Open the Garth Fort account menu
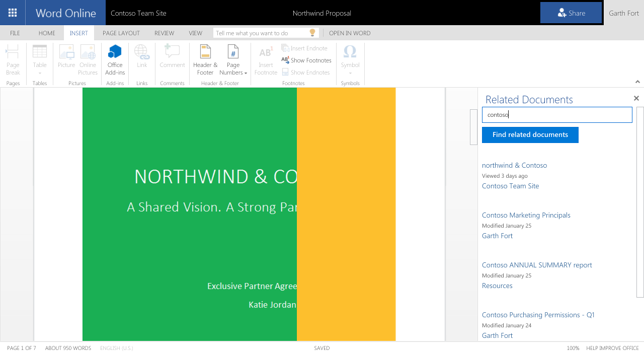The image size is (644, 353). (x=624, y=13)
